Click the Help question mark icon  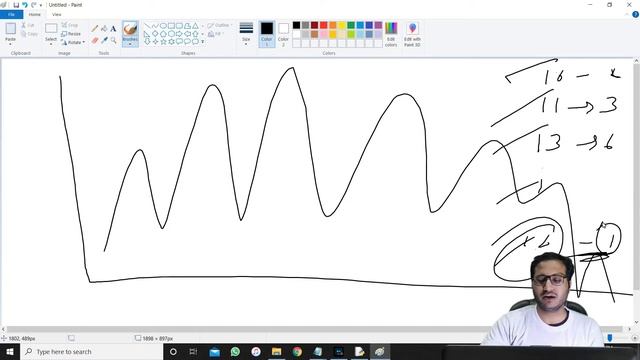coord(635,14)
